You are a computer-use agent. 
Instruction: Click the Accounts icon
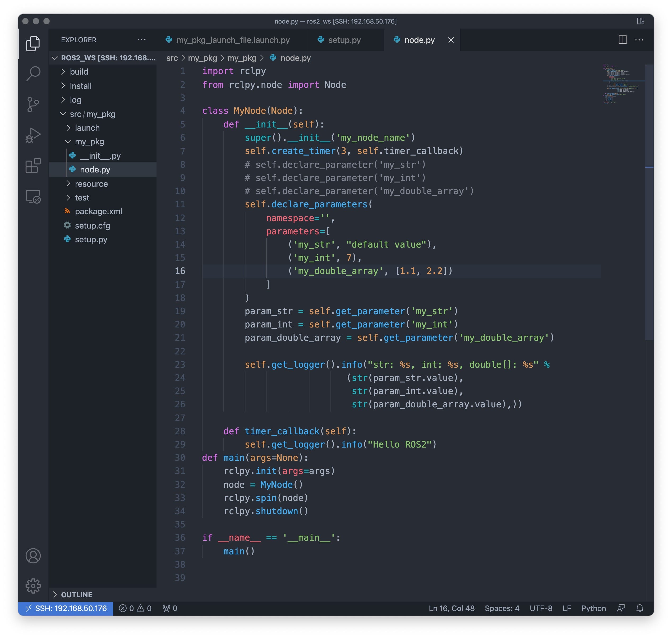pyautogui.click(x=33, y=556)
